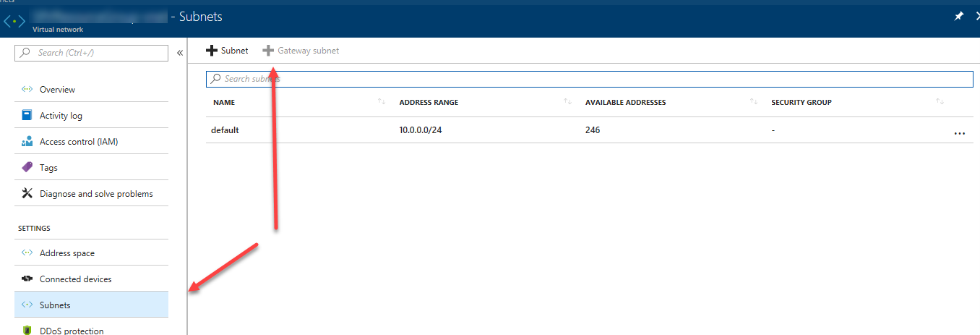Click the Diagnose and solve problems wrench icon
Image resolution: width=980 pixels, height=335 pixels.
(27, 194)
